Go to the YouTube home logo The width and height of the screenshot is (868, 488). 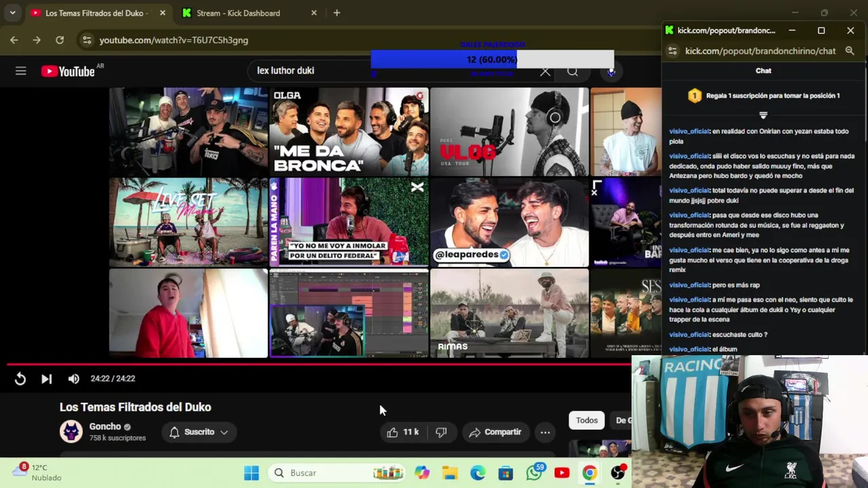(x=68, y=71)
